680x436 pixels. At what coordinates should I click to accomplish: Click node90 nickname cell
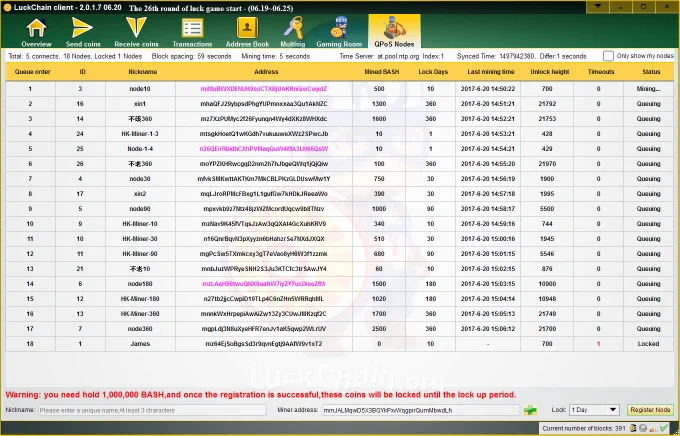tap(140, 209)
